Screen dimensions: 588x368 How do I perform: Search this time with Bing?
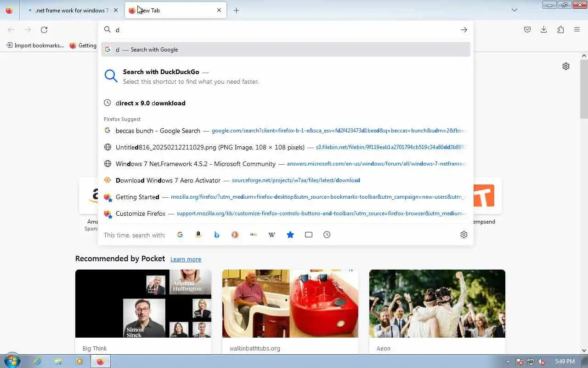click(217, 235)
